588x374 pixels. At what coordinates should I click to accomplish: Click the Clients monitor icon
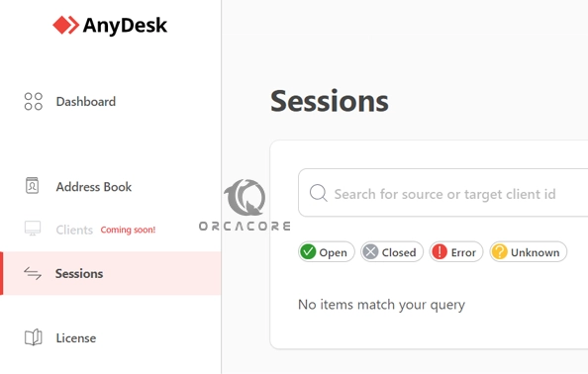click(33, 229)
